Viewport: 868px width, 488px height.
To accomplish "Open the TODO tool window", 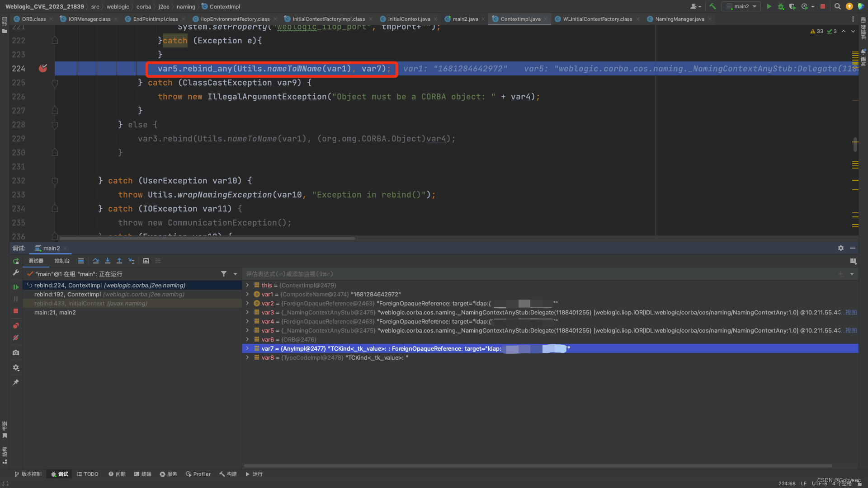I will (88, 474).
